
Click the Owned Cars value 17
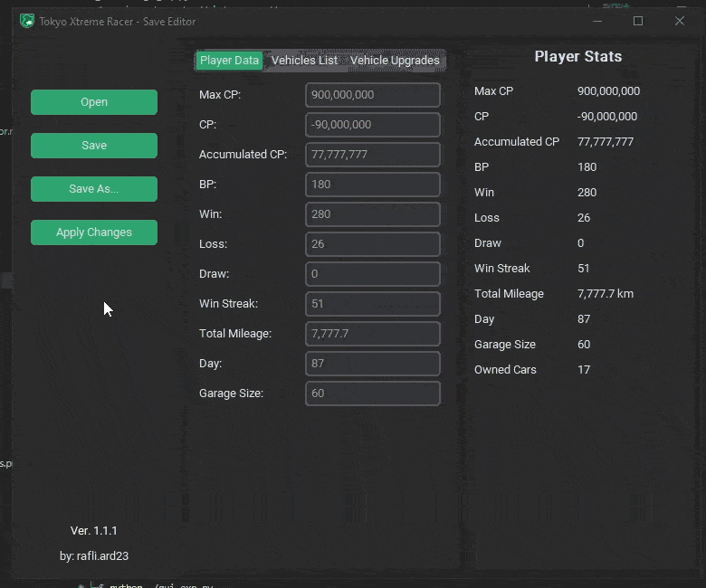584,370
